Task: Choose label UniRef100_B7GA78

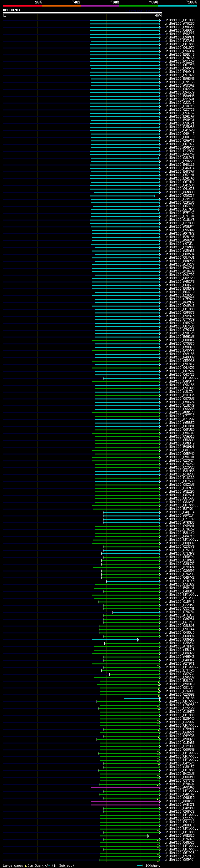Action: pyautogui.click(x=179, y=839)
